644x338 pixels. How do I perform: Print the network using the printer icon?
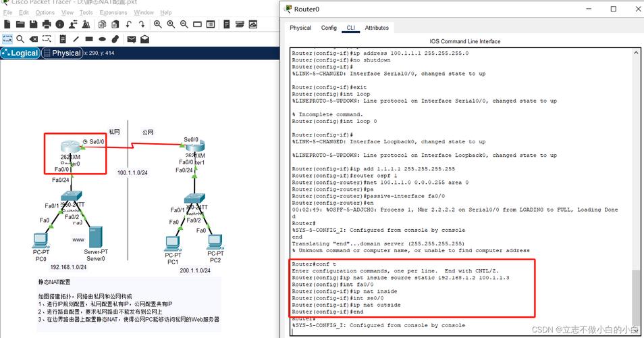47,24
